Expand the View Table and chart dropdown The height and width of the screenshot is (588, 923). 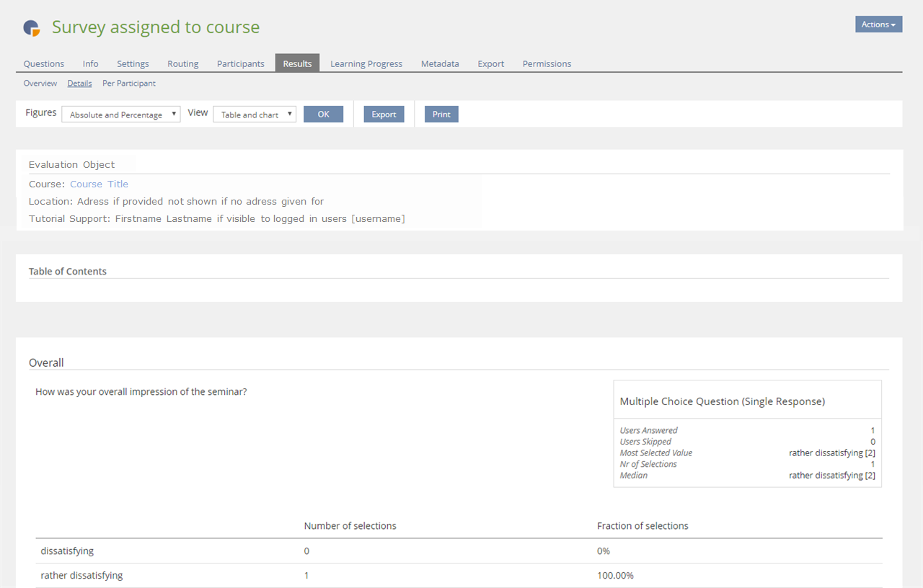coord(255,115)
